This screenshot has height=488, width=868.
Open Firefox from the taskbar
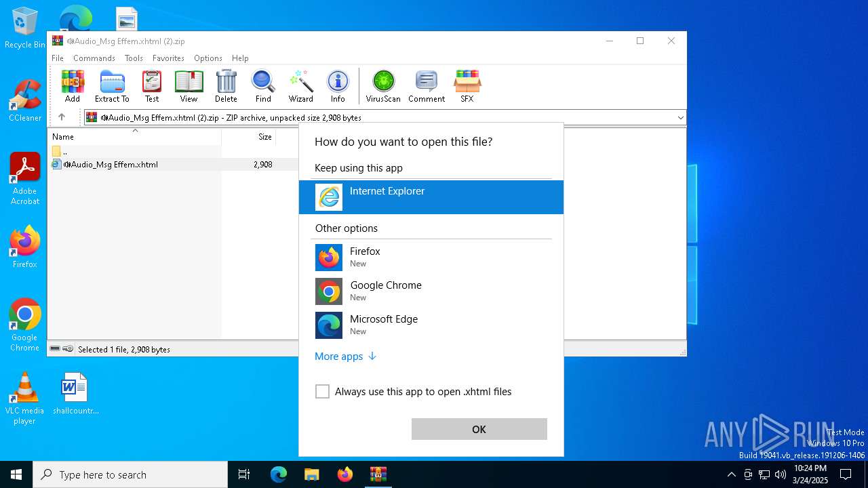click(x=345, y=474)
